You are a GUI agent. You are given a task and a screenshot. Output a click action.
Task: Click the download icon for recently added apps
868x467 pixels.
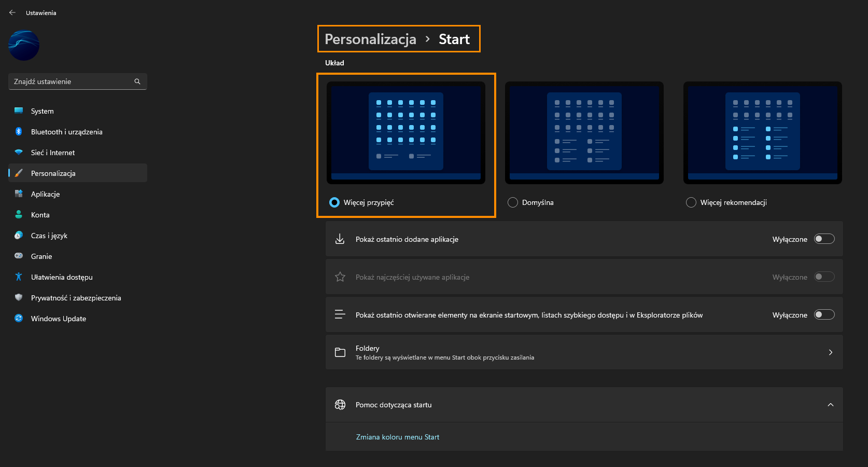coord(340,239)
